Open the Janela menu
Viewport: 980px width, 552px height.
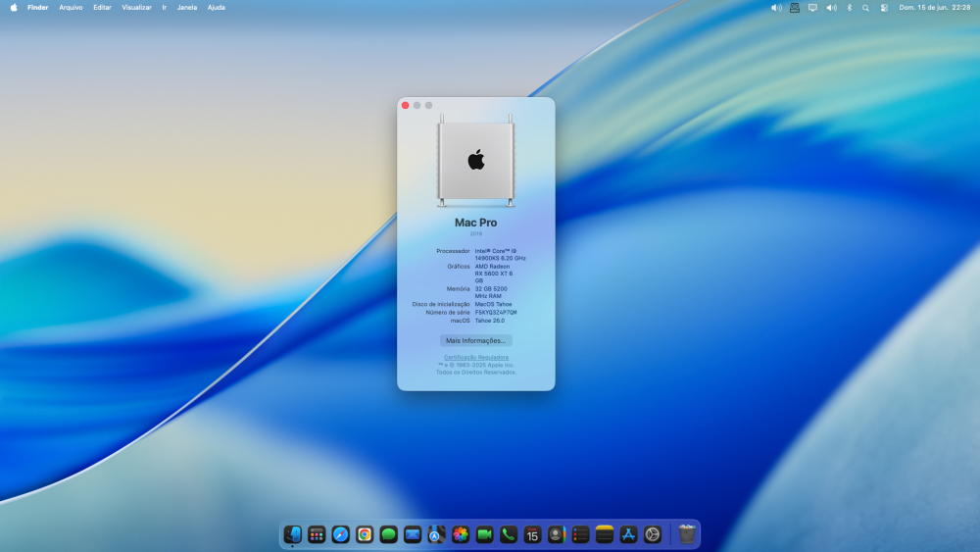point(187,8)
